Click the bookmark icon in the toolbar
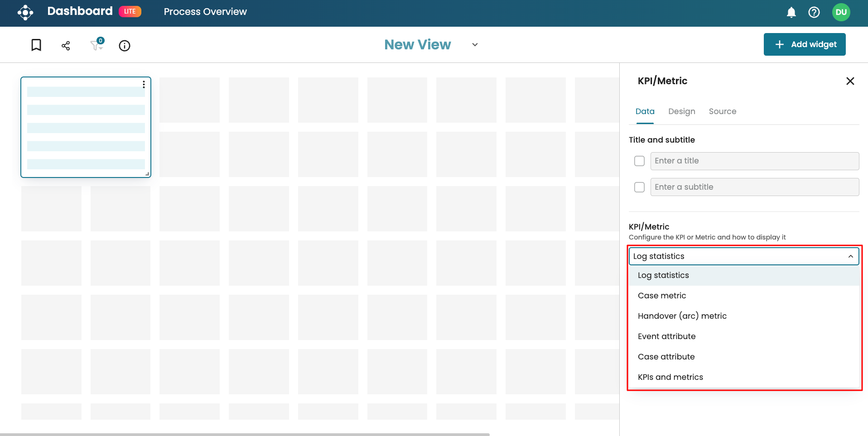This screenshot has height=436, width=868. pos(36,45)
